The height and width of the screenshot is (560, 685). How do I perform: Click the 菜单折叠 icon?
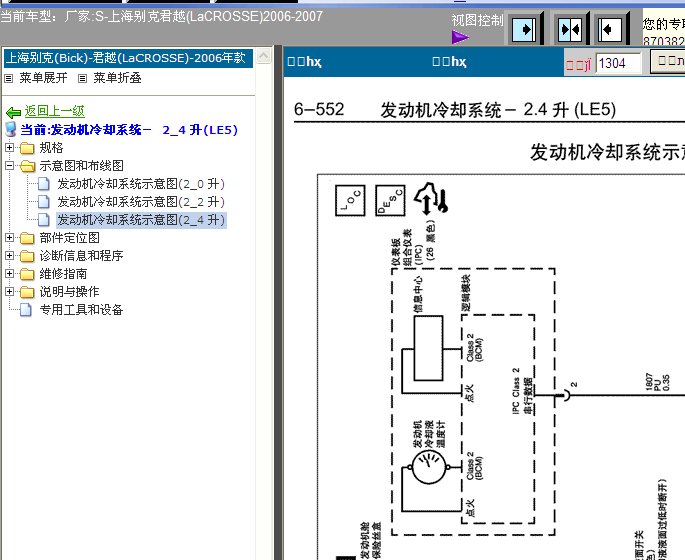(83, 79)
